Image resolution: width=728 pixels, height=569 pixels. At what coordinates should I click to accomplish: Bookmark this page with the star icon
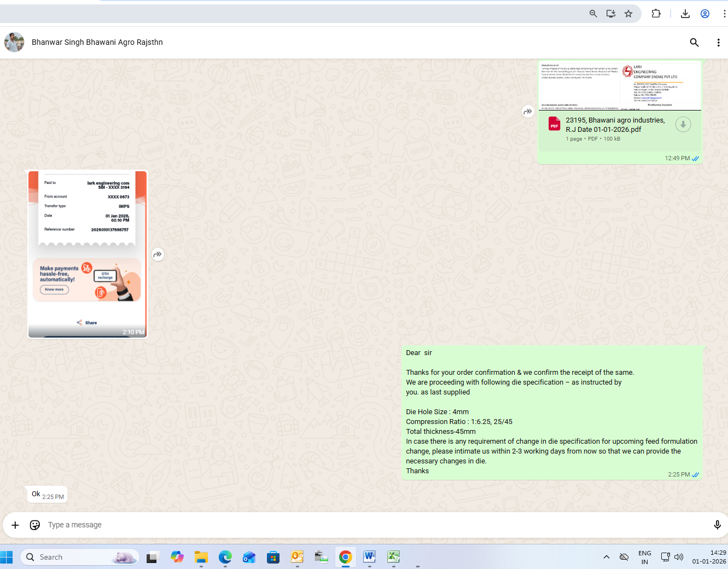coord(628,14)
